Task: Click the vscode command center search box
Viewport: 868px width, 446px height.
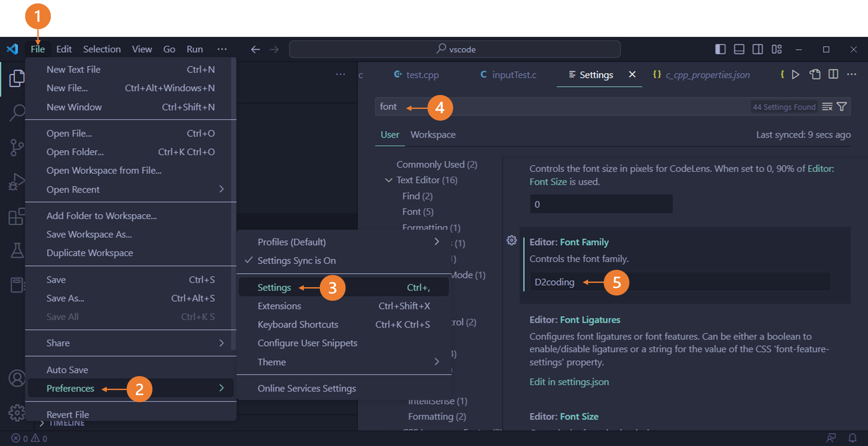Action: pyautogui.click(x=455, y=49)
